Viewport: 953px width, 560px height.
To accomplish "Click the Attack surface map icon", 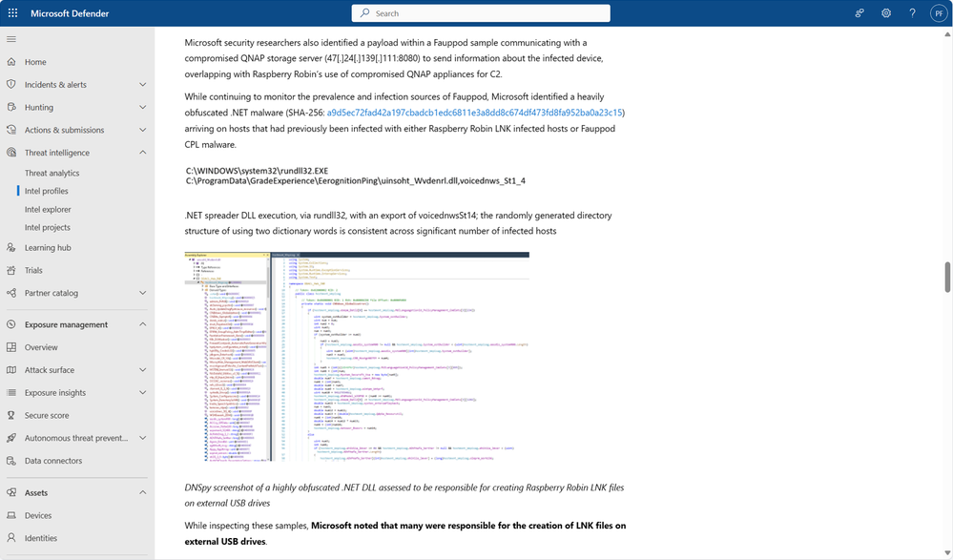I will click(x=11, y=370).
